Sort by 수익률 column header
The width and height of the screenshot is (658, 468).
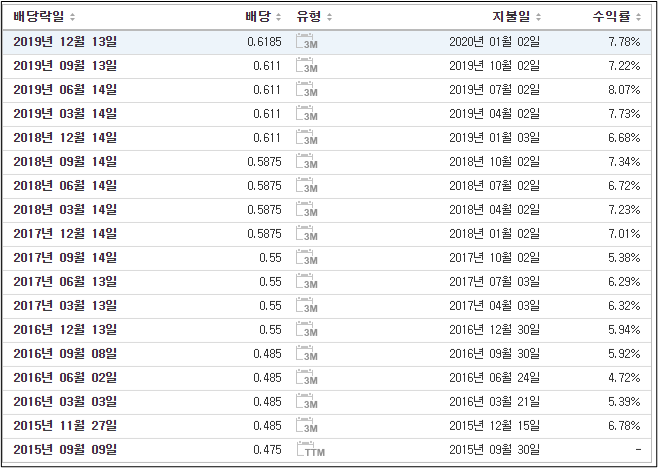click(616, 17)
